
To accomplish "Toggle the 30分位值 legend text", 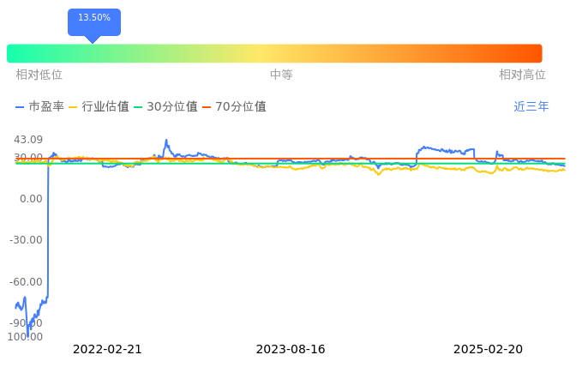I will point(172,107).
